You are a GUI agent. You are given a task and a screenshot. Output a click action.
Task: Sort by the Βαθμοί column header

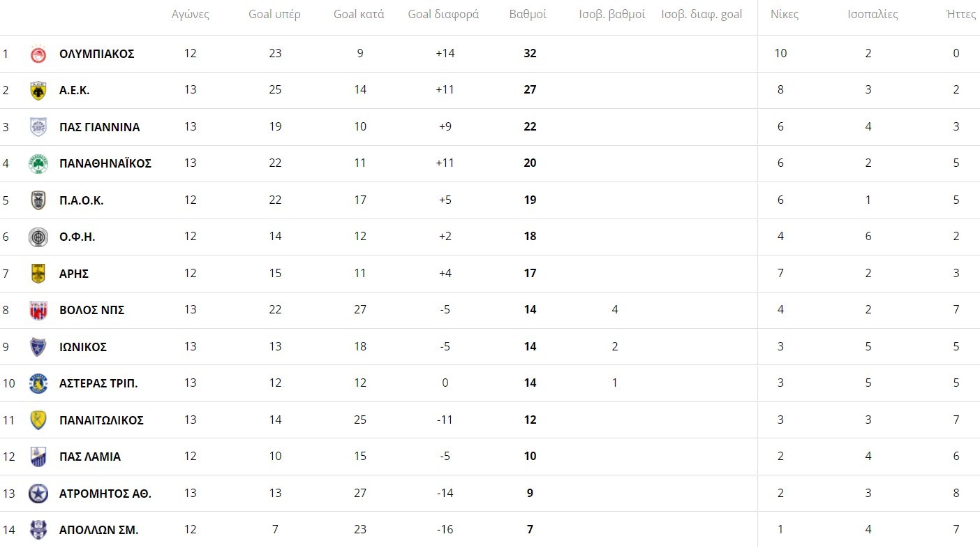(x=528, y=14)
